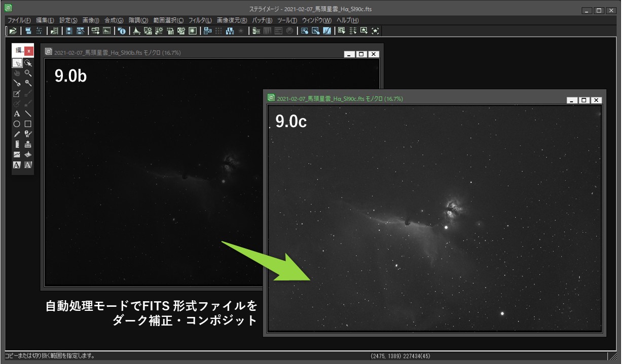622x364 pixels.
Task: Select the freeform lasso selection tool
Action: pos(28,63)
